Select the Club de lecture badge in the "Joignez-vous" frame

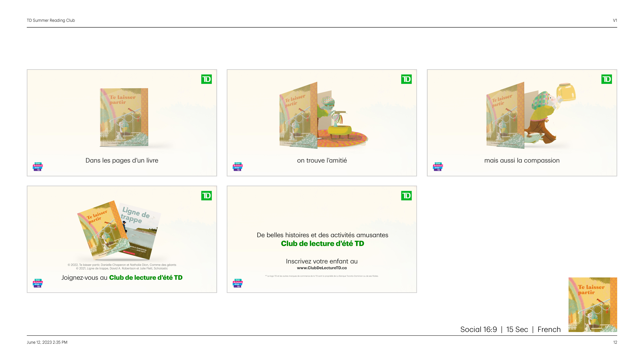(x=38, y=283)
